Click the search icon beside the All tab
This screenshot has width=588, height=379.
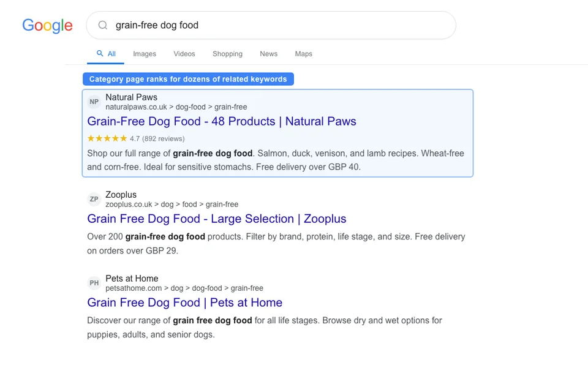pyautogui.click(x=98, y=53)
